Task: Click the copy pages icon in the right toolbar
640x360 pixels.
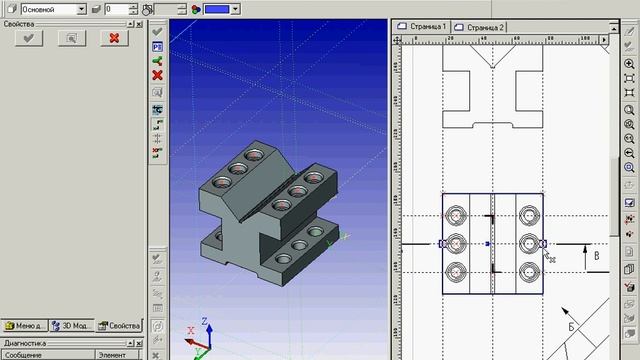Action: pos(629,269)
